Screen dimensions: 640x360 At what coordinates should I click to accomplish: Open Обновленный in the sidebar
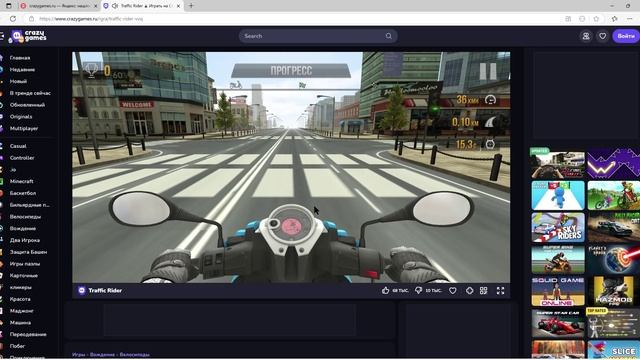coord(27,105)
